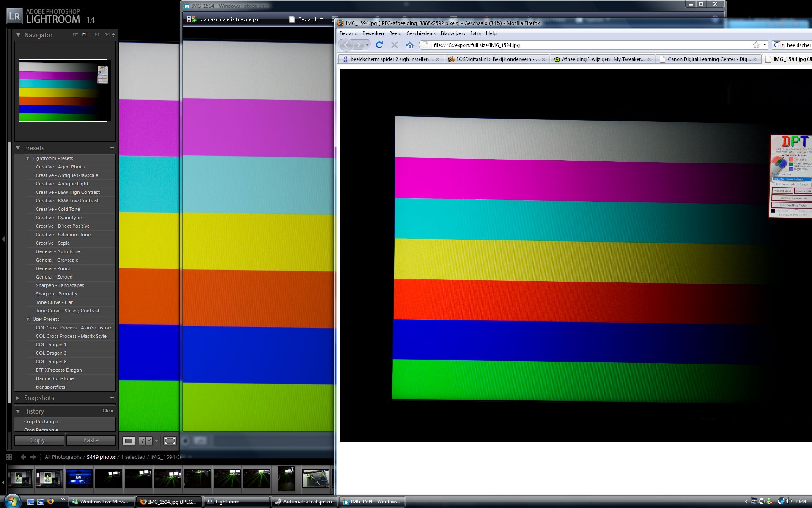Viewport: 812px width, 508px height.
Task: Collapse the Lightroom Presets folder
Action: pyautogui.click(x=28, y=158)
